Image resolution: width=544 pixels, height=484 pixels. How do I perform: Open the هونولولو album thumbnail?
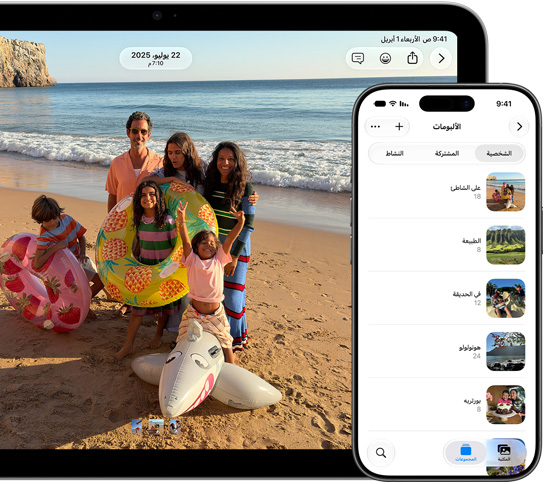coord(505,351)
